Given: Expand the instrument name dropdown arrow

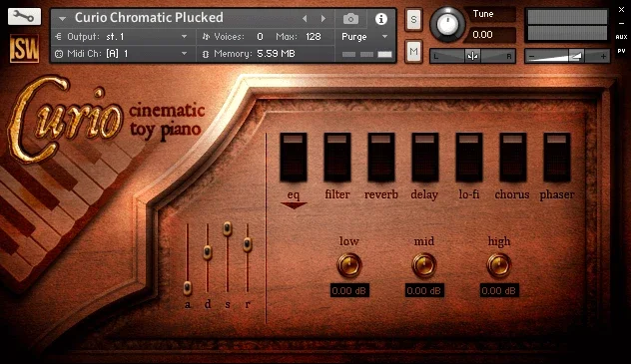Looking at the screenshot, I should pos(62,19).
